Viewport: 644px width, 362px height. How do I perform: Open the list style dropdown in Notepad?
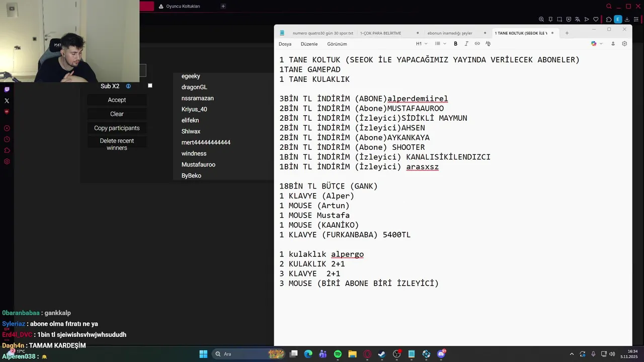[440, 44]
